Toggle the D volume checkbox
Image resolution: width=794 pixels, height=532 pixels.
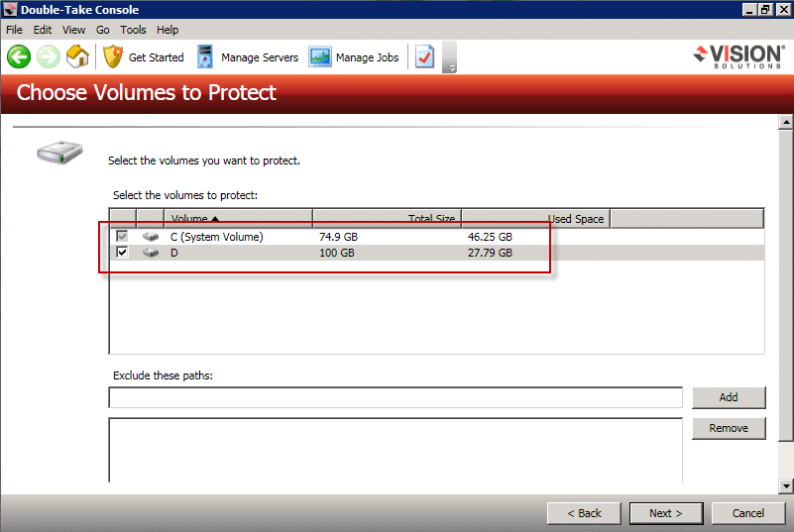click(122, 253)
